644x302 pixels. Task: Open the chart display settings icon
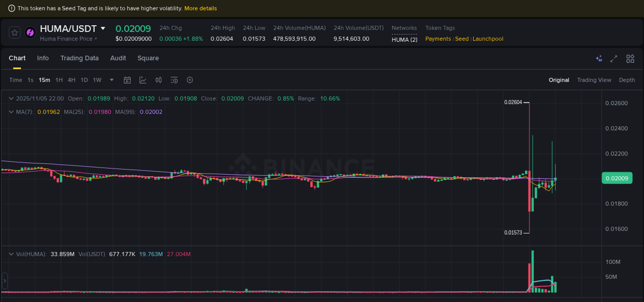click(x=174, y=80)
